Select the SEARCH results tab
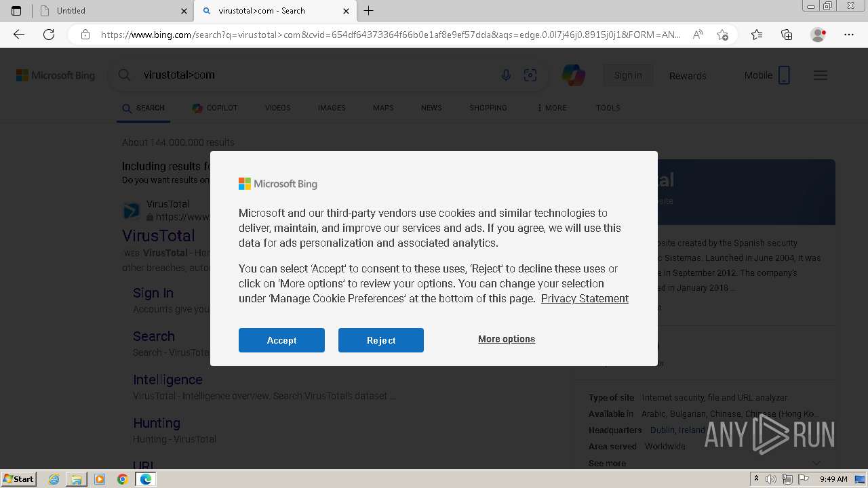This screenshot has height=488, width=868. pyautogui.click(x=143, y=108)
